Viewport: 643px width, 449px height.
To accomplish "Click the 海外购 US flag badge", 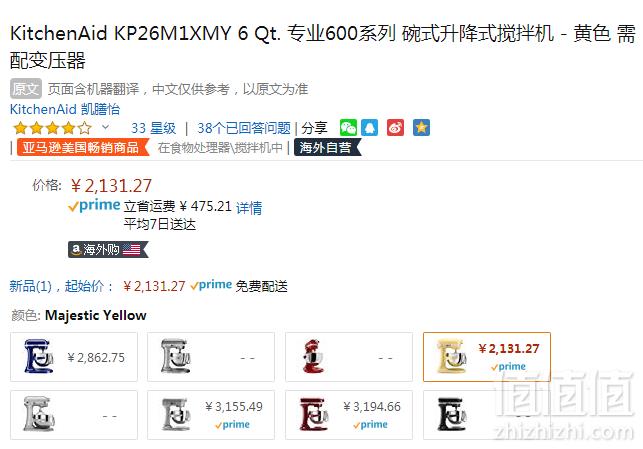I will (108, 249).
